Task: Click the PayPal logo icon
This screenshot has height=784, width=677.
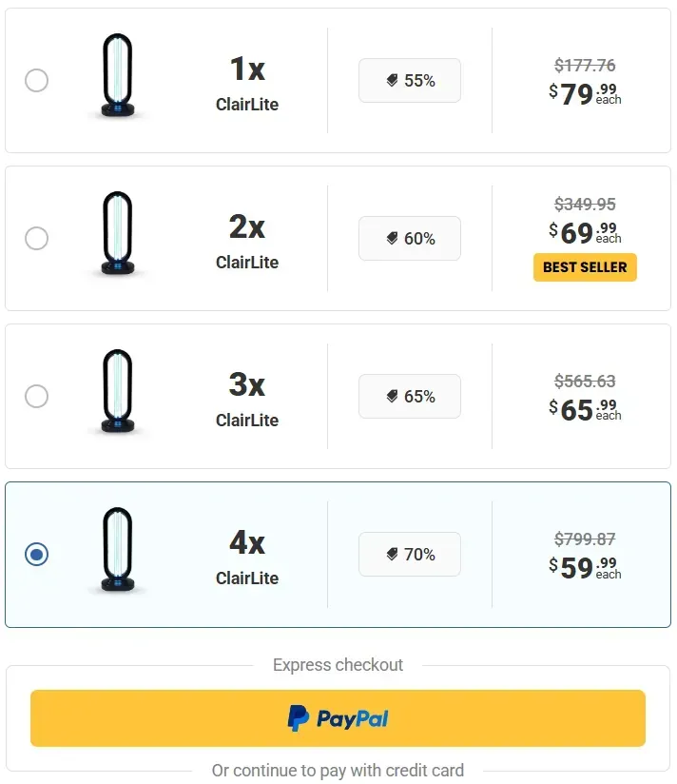Action: click(300, 718)
